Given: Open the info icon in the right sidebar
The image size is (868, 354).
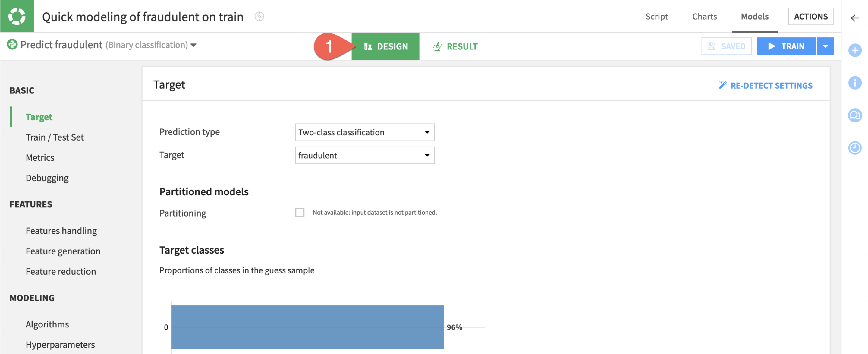Looking at the screenshot, I should point(854,83).
